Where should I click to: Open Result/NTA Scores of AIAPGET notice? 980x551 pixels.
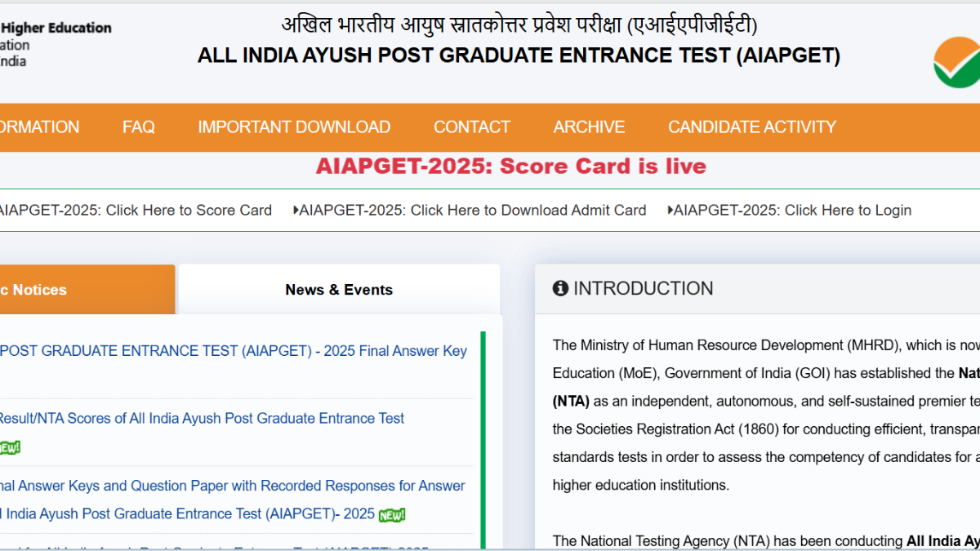pos(202,419)
